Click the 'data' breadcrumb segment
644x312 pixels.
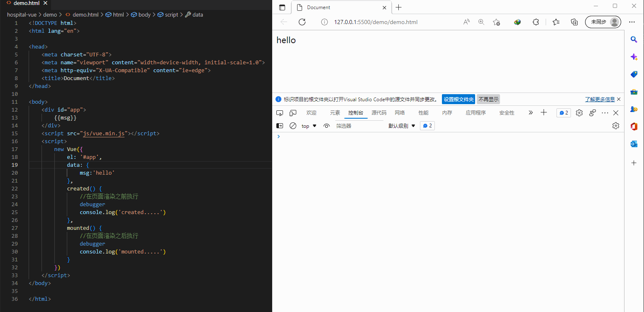[194, 15]
